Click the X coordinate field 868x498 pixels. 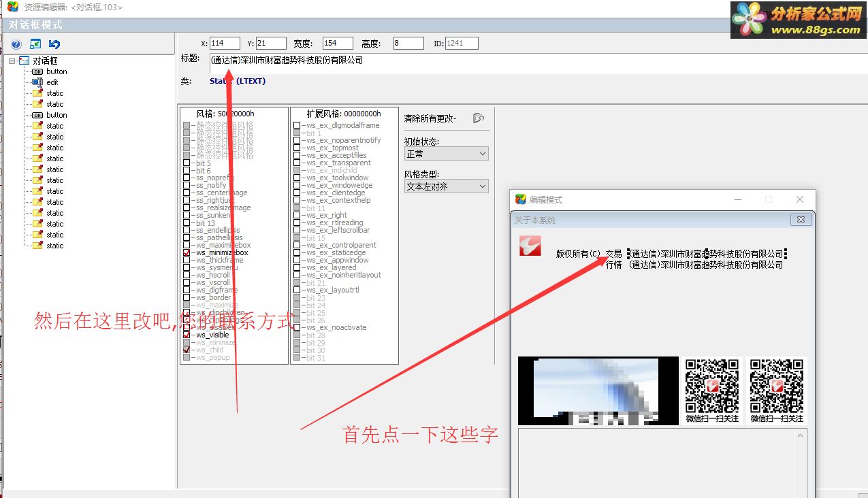pyautogui.click(x=225, y=44)
